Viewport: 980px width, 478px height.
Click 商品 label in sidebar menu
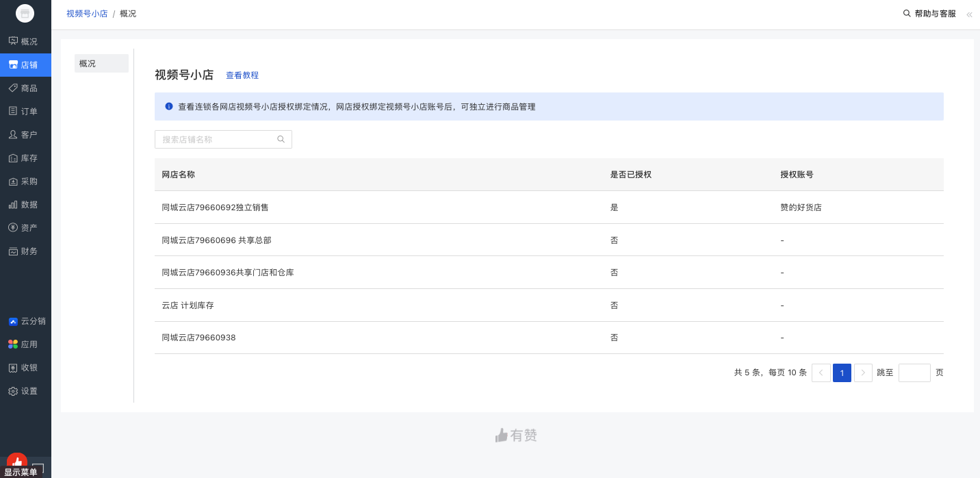pyautogui.click(x=29, y=88)
